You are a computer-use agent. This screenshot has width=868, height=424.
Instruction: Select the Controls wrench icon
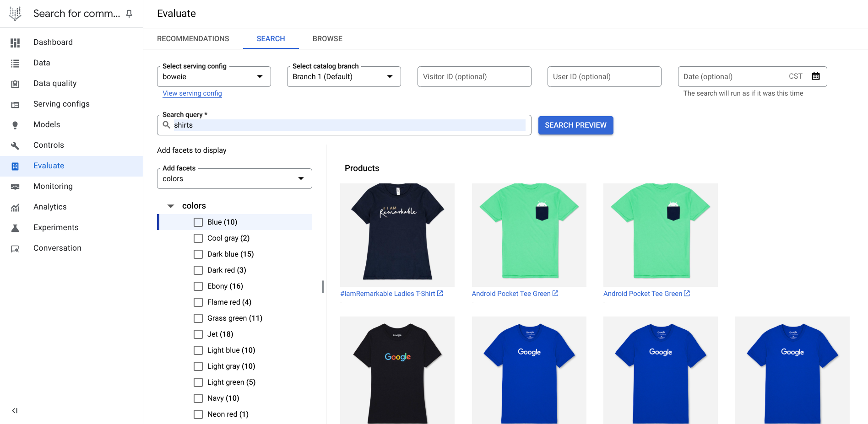(x=15, y=145)
